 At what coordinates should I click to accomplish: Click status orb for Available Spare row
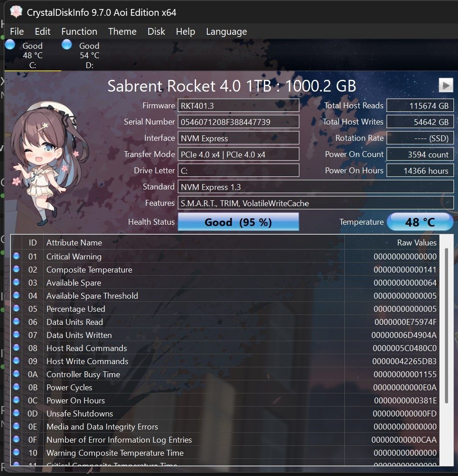click(x=16, y=282)
